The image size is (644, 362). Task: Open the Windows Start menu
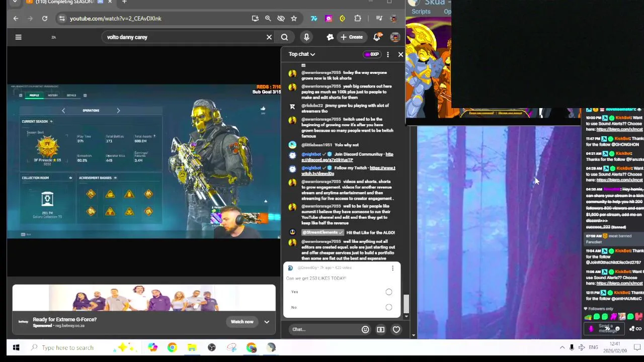point(16,347)
